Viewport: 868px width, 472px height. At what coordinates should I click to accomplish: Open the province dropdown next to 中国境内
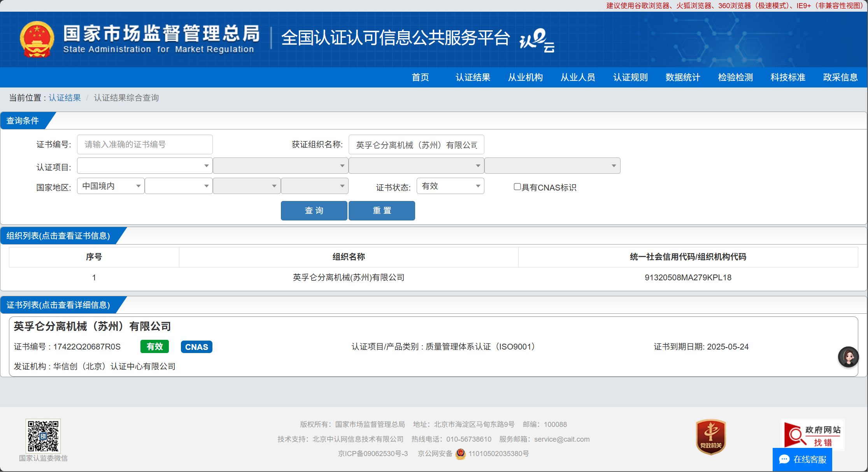point(179,186)
